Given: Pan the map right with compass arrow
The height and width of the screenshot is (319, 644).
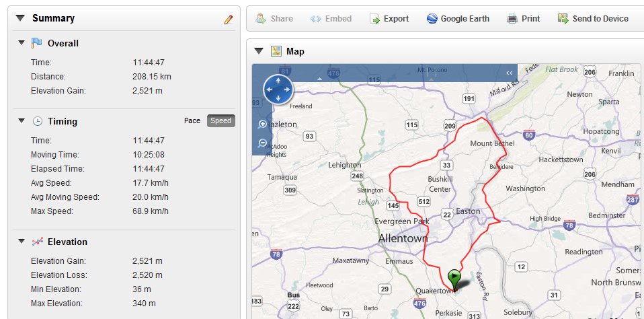Looking at the screenshot, I should coord(287,90).
